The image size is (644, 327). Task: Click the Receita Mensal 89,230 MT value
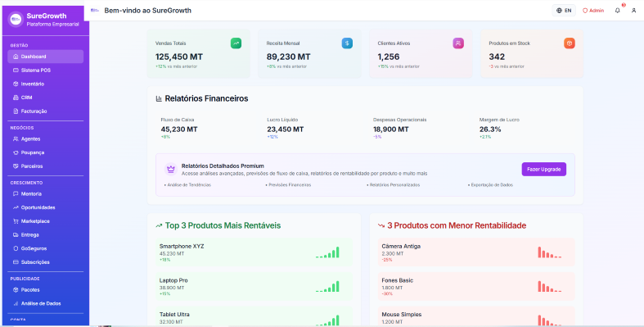coord(288,57)
